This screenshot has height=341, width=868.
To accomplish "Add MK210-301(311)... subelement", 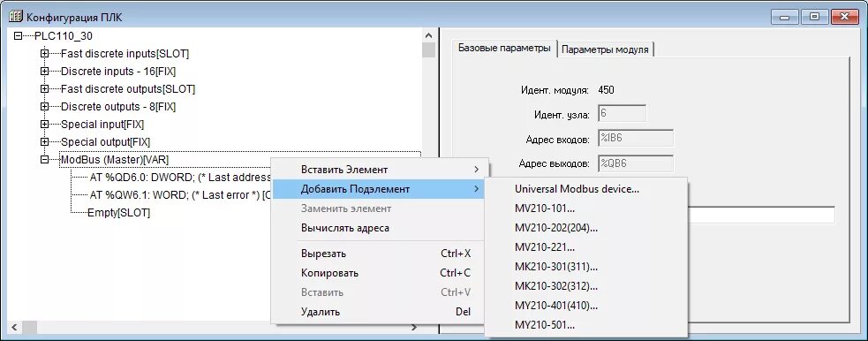I will click(x=585, y=267).
